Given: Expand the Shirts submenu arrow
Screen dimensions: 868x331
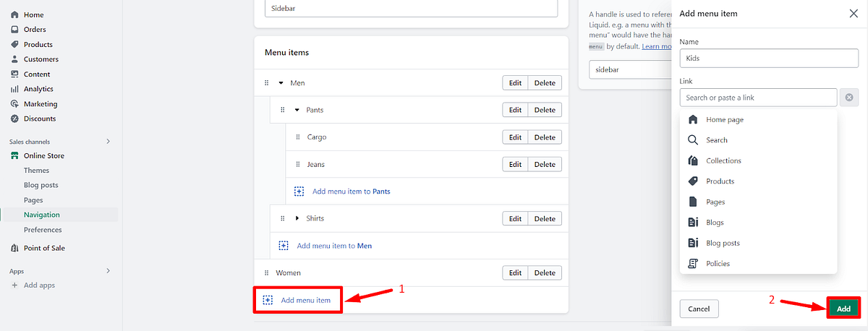Looking at the screenshot, I should 297,218.
